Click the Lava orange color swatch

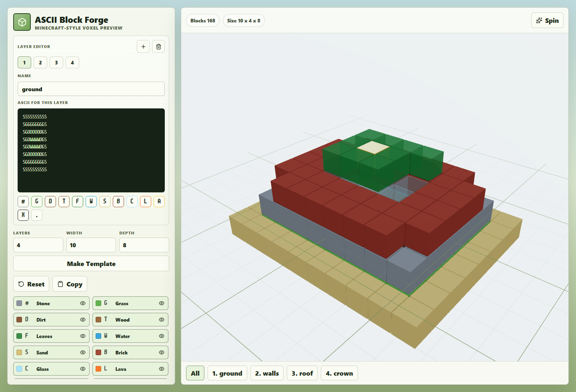[98, 369]
